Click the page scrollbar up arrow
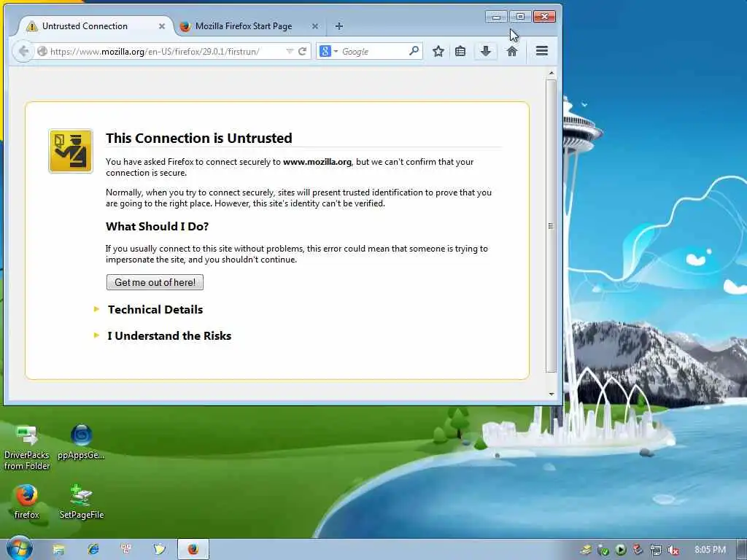 tap(551, 74)
